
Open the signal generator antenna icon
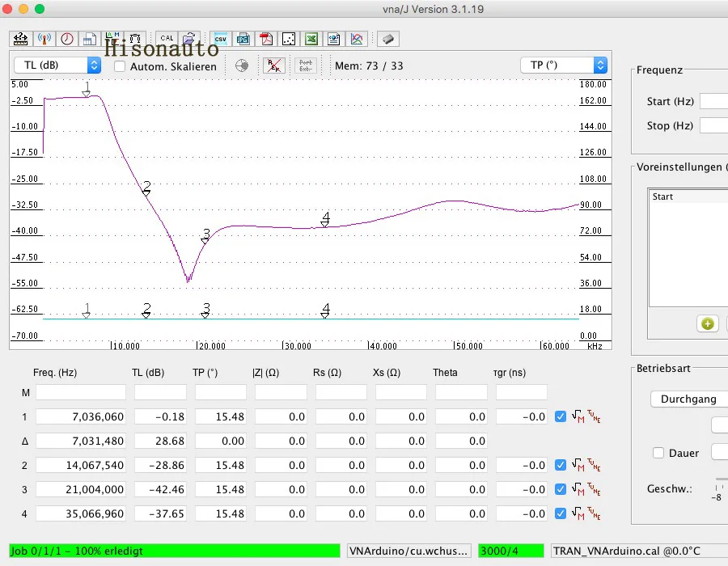(44, 39)
